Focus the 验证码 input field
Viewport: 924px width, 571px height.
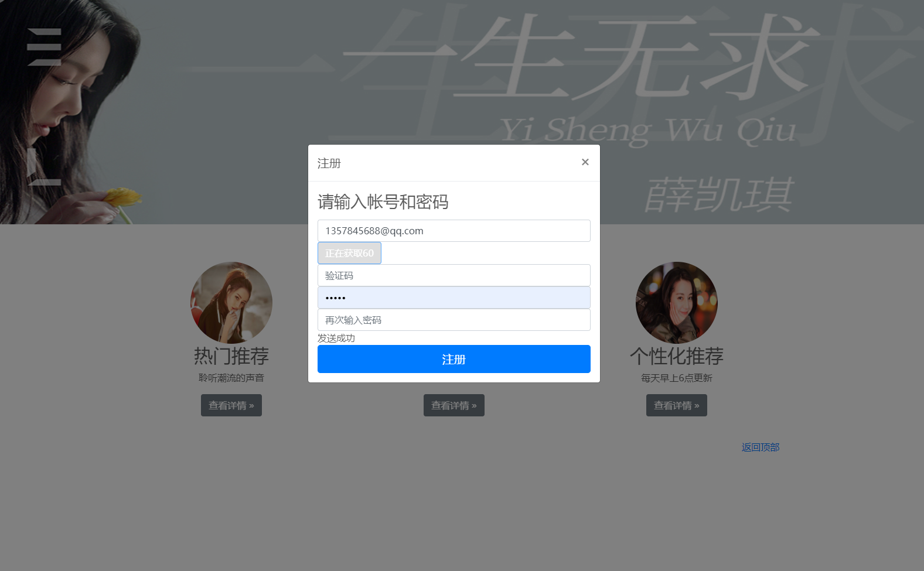coord(454,275)
